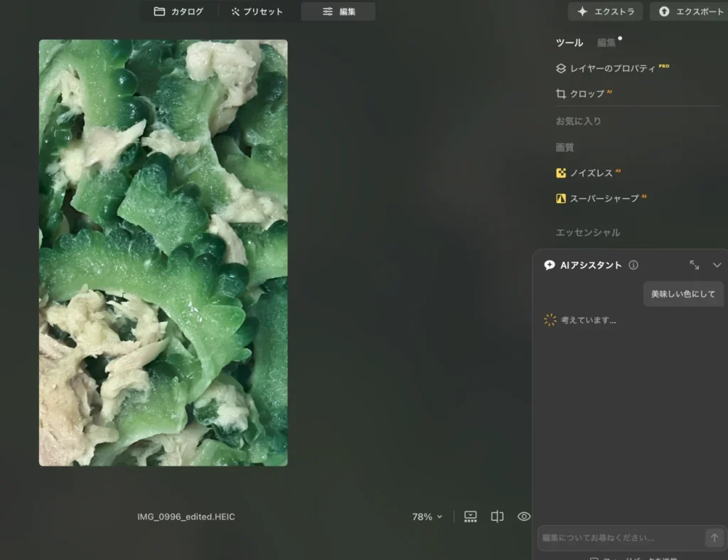
Task: Select the 編集 tab in top bar
Action: coord(338,11)
